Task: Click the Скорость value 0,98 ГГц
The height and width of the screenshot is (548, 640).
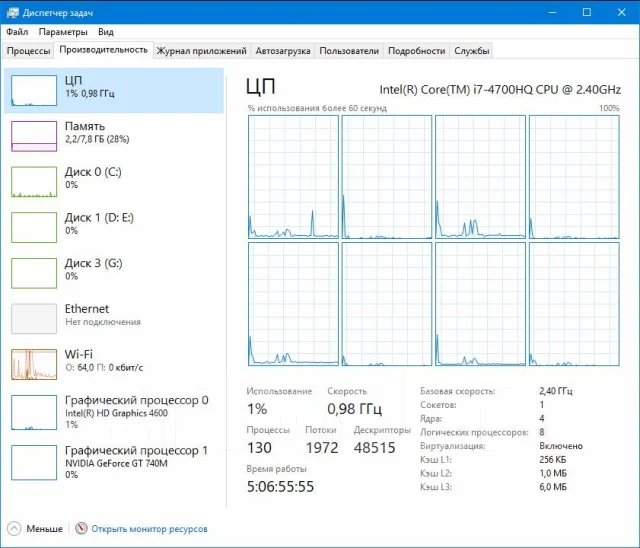Action: [354, 408]
